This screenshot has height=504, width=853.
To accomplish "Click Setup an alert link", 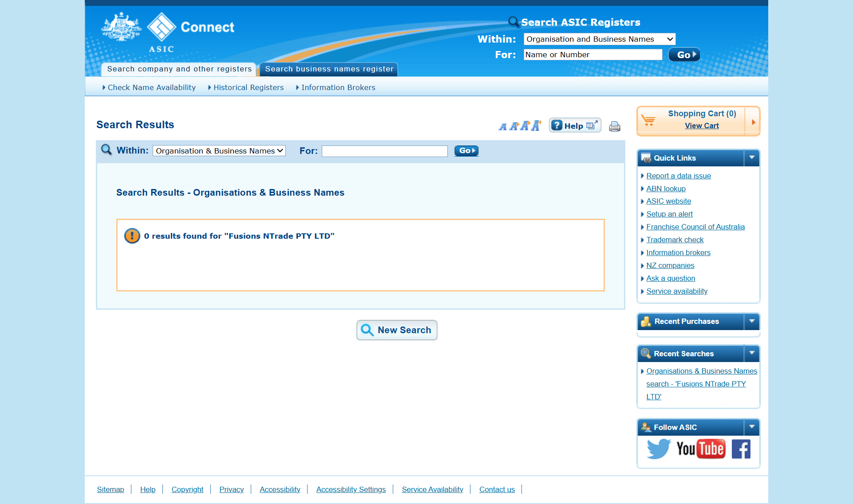I will [x=669, y=214].
